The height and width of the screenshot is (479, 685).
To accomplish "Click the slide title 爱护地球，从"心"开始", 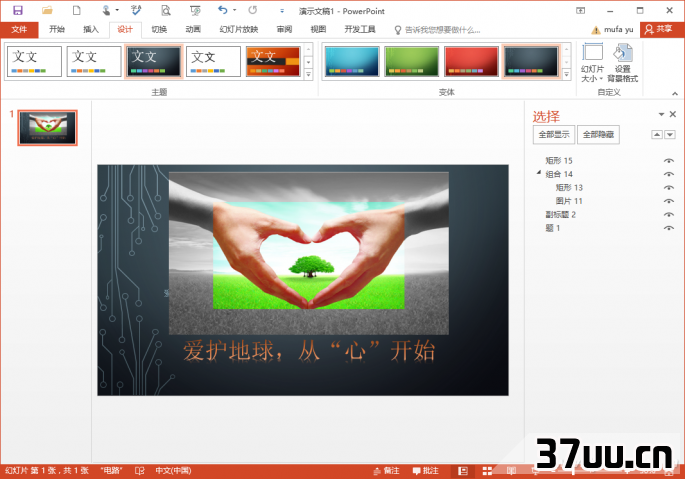I will pos(309,351).
